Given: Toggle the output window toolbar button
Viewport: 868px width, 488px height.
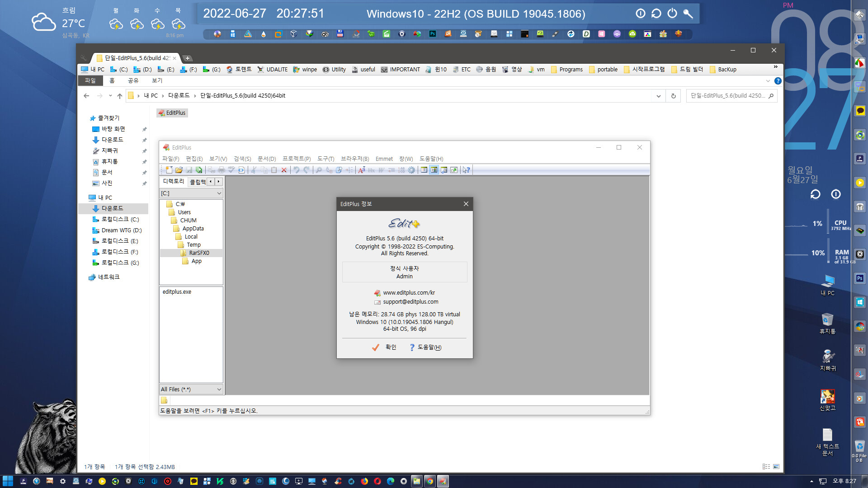Looking at the screenshot, I should pos(444,170).
